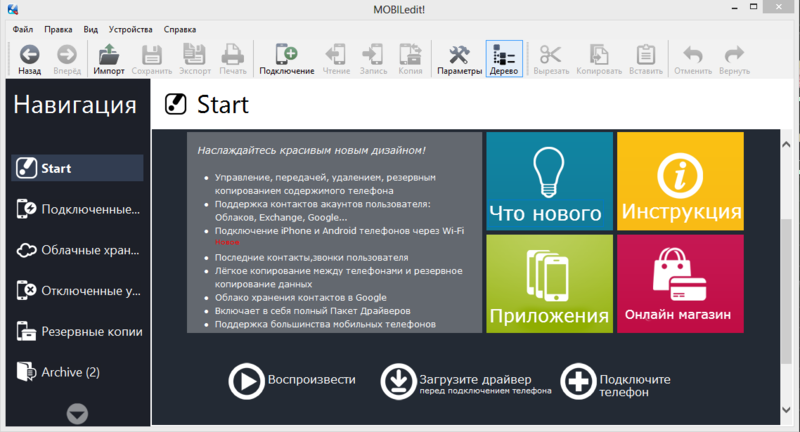This screenshot has height=432, width=800.
Task: Maximize the MOBILedit window
Action: click(x=753, y=7)
